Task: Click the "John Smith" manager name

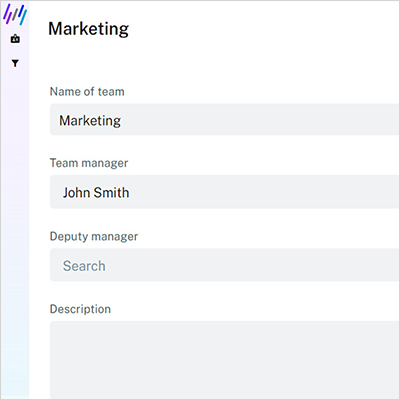Action: (x=96, y=193)
